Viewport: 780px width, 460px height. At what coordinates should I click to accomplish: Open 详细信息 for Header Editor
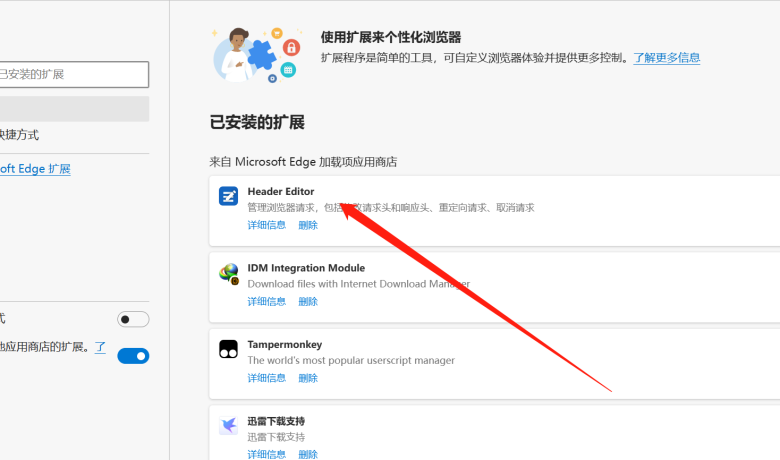click(267, 225)
